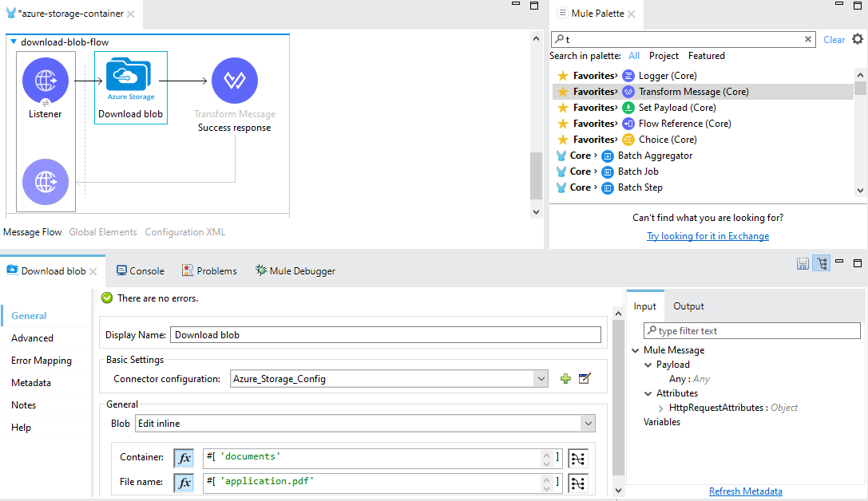The height and width of the screenshot is (501, 868).
Task: Select the Azure Storage Download blob node
Action: pyautogui.click(x=130, y=81)
